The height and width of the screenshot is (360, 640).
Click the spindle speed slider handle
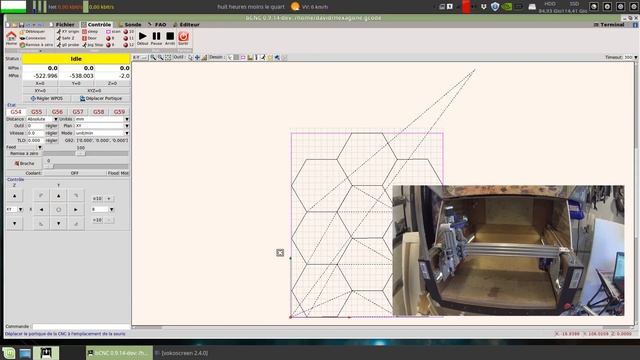[x=48, y=166]
